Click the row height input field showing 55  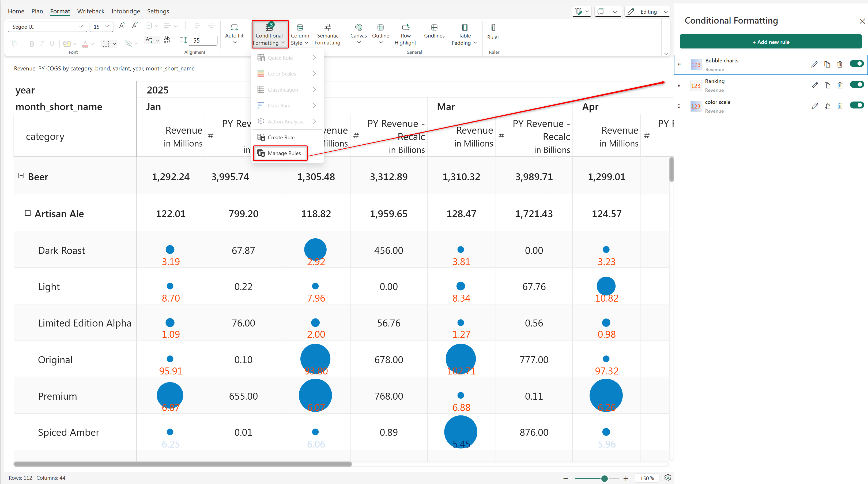coord(202,40)
